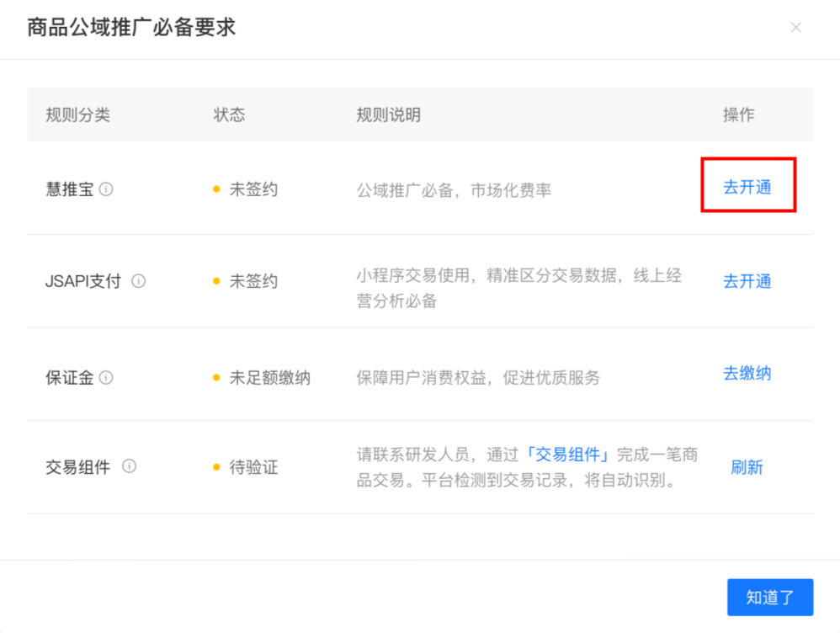
Task: Click 去缴纳 to pay the deposit
Action: pyautogui.click(x=747, y=374)
